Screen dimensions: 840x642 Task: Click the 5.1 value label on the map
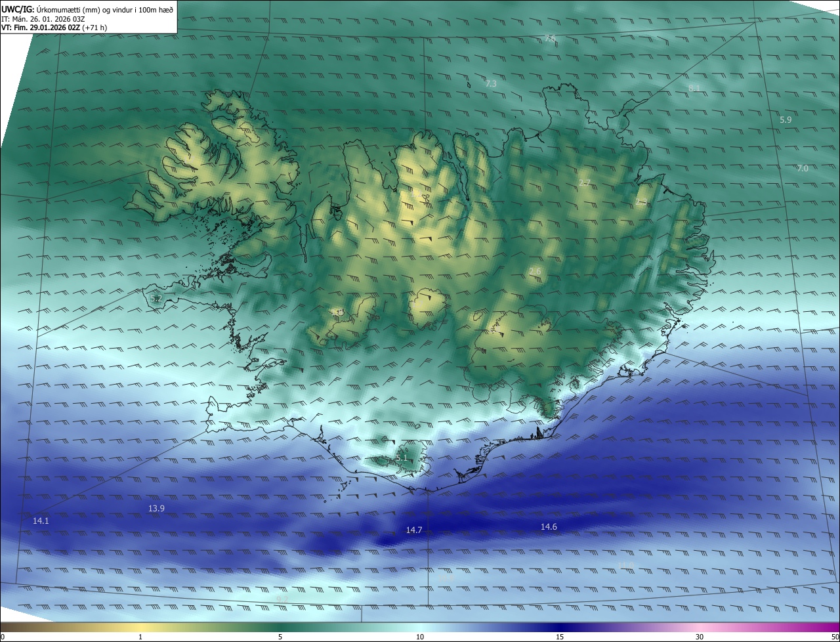click(402, 458)
